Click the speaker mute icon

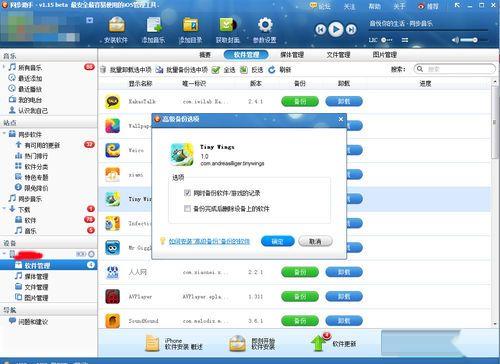tap(455, 40)
